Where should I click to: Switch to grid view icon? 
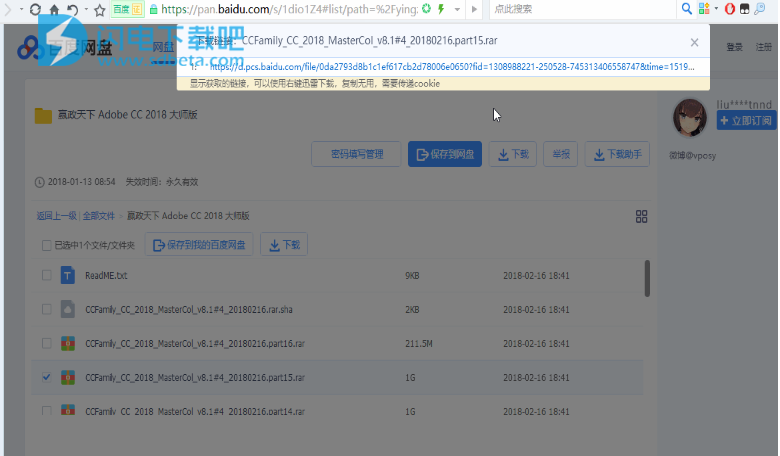[x=641, y=216]
